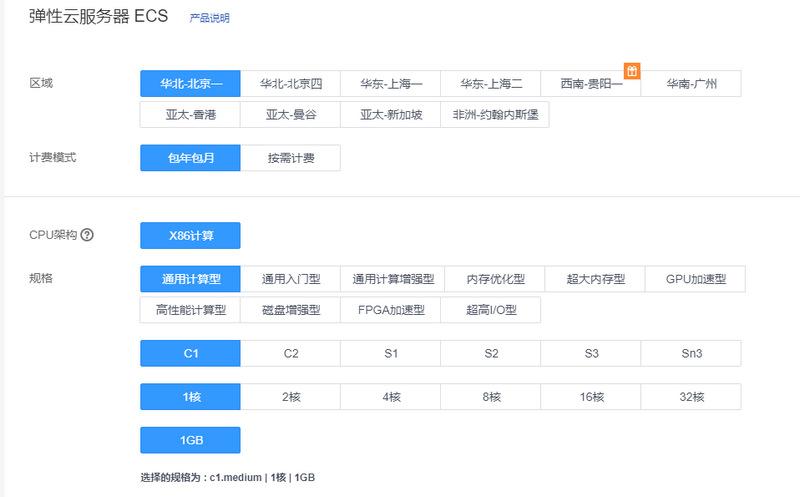Choose the S1 instance series
This screenshot has height=497, width=800.
(390, 353)
